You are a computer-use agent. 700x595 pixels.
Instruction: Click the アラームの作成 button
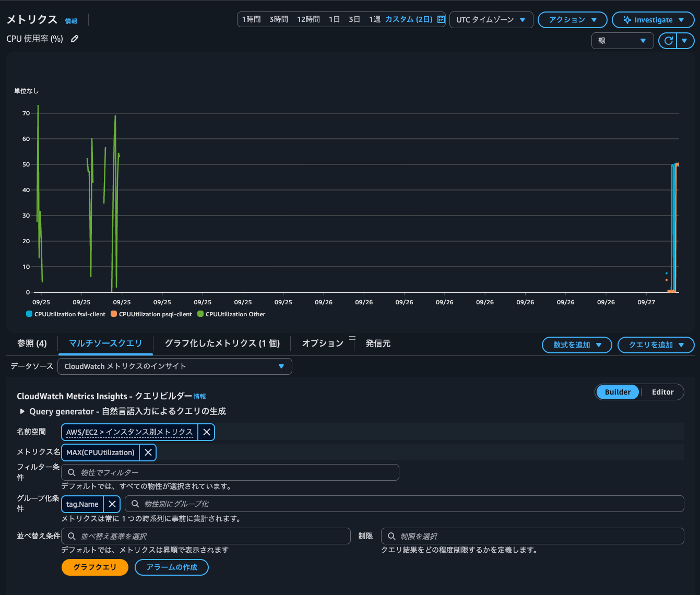coord(172,567)
